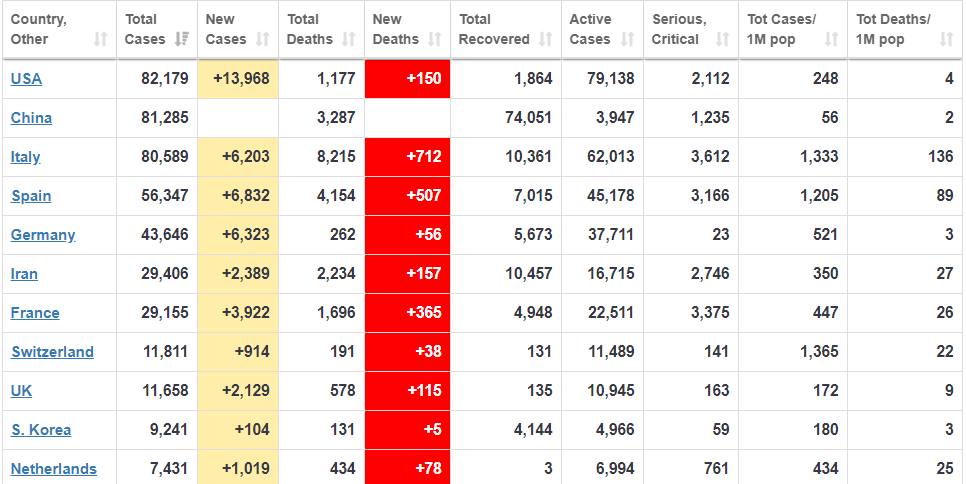Go to the Italy country page
This screenshot has width=966, height=484.
25,157
